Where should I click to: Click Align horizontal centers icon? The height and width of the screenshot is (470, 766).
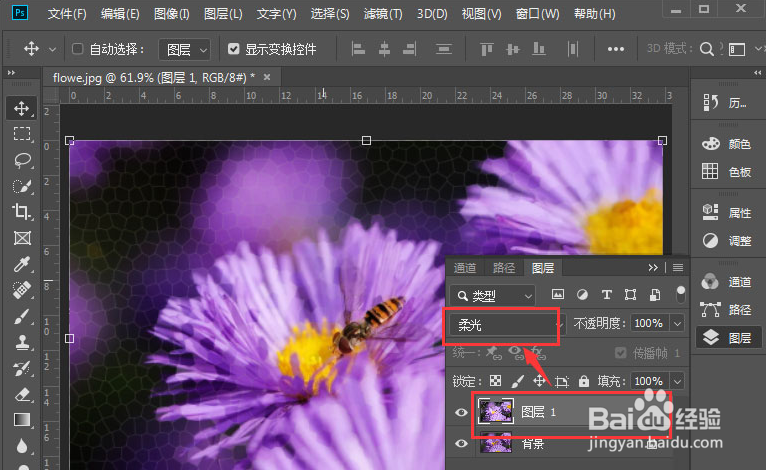[384, 49]
